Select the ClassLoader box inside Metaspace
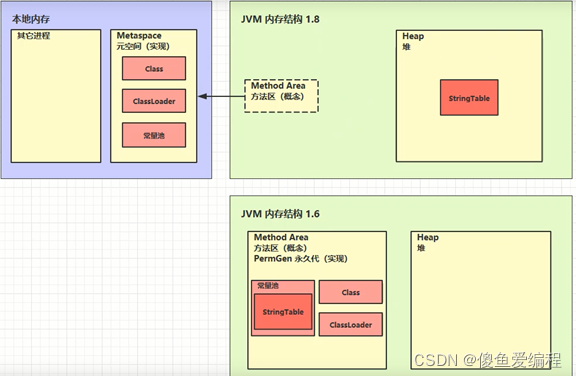 point(154,101)
